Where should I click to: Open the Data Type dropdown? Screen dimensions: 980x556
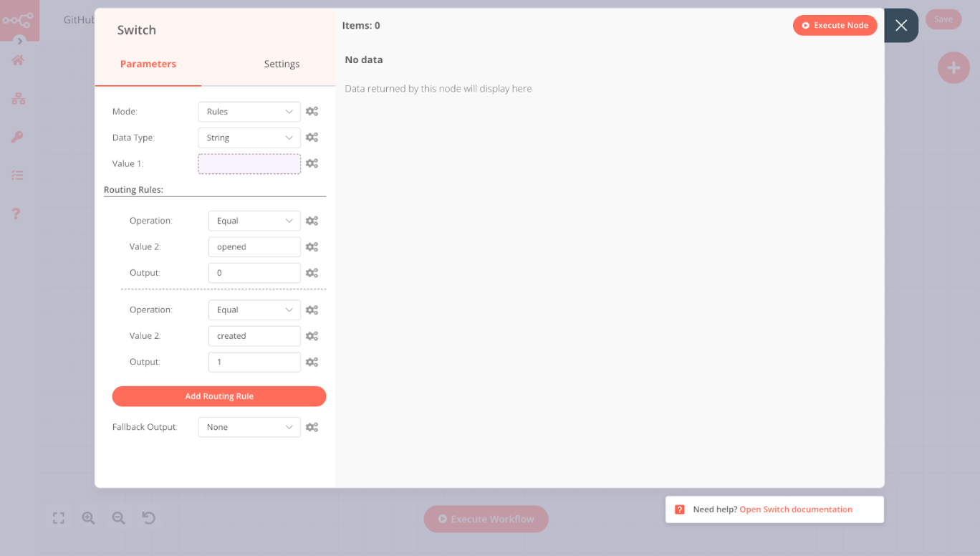pos(249,137)
